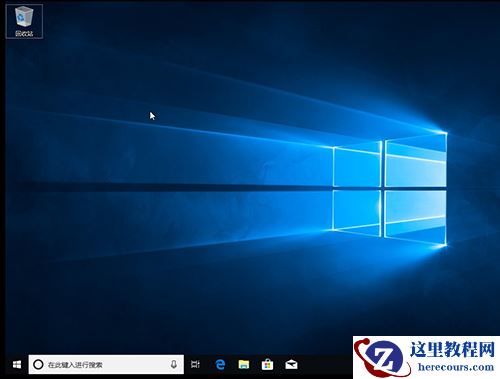Select the Recycle Bin desktop icon
Viewport: 500px width, 379px height.
click(24, 21)
